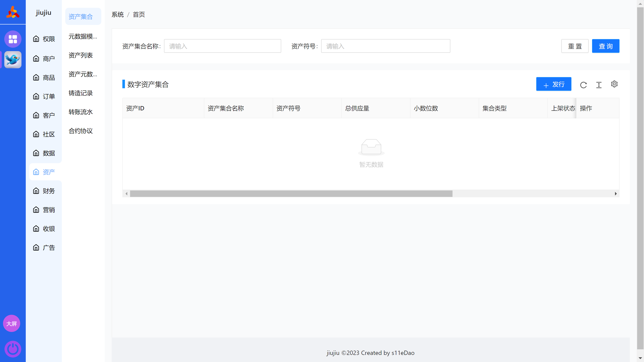The image size is (644, 362).
Task: Click the jiujiu logo icon
Action: pos(13,12)
